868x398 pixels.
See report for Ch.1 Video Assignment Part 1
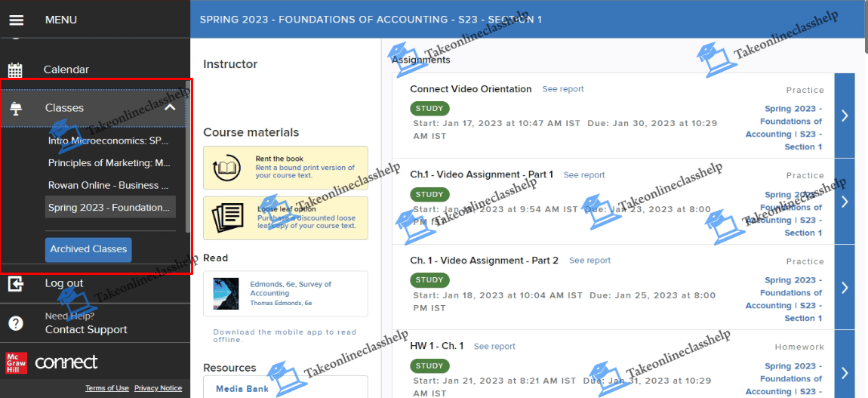584,174
